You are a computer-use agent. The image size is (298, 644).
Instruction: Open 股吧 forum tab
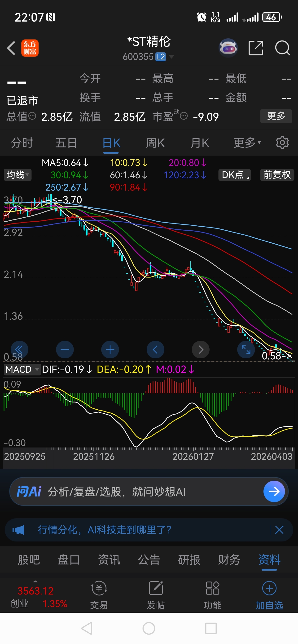click(29, 560)
